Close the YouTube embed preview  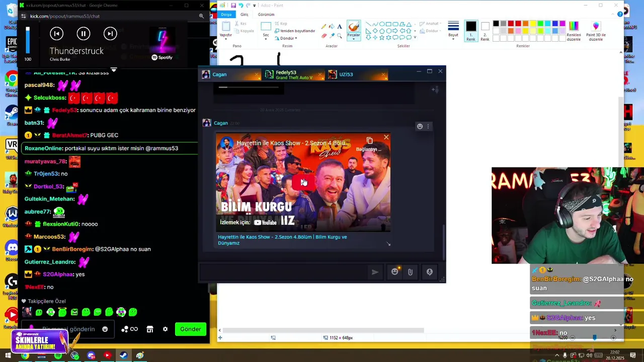point(386,137)
